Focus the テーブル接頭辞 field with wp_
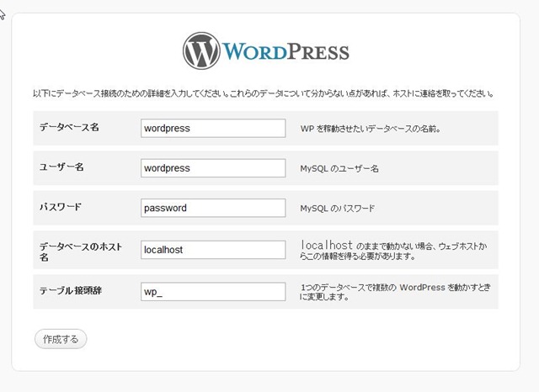 (x=214, y=291)
